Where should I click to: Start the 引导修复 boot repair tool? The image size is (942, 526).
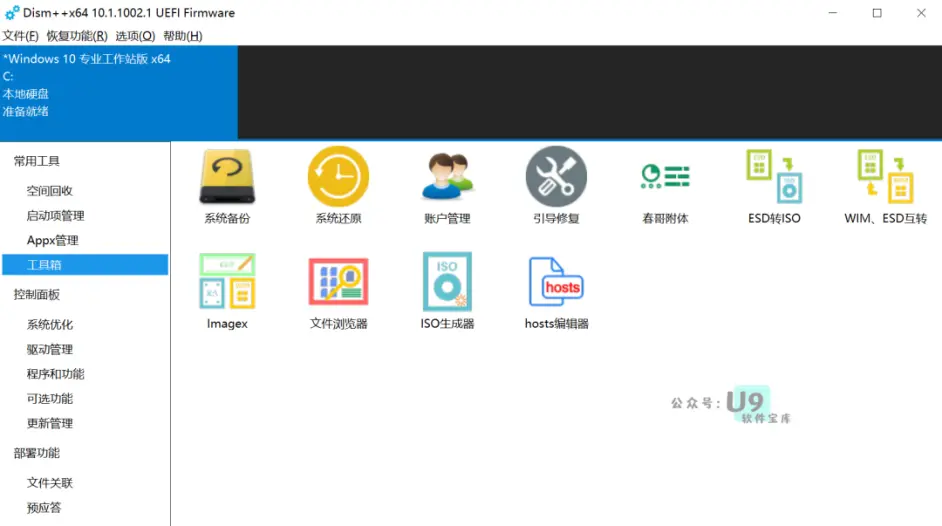(x=556, y=186)
